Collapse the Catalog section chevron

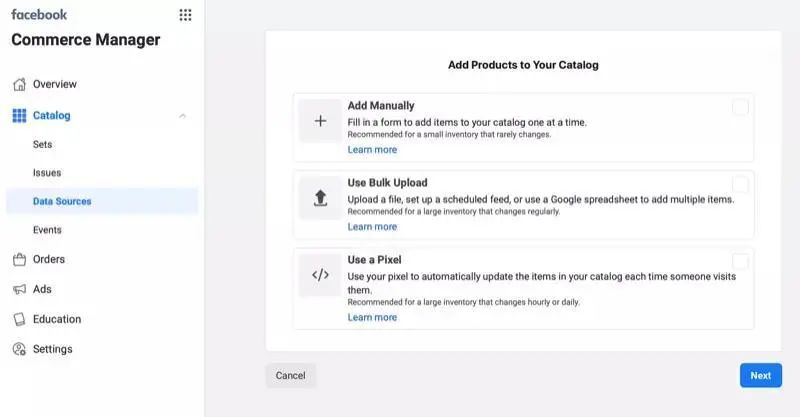[182, 116]
